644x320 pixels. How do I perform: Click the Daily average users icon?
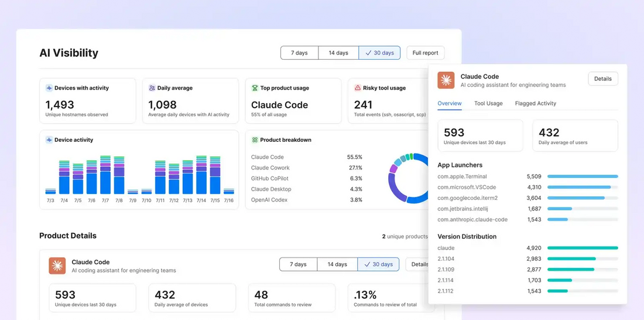coord(152,88)
